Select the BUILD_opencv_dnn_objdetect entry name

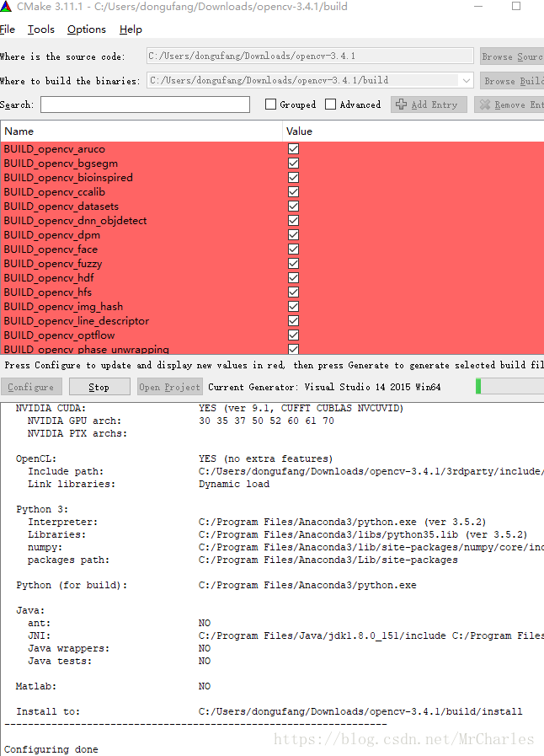(75, 220)
